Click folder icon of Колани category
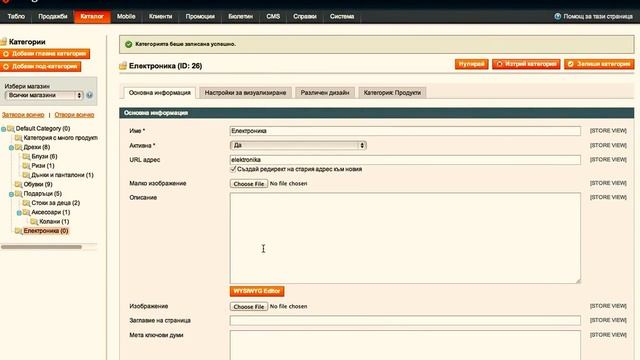This screenshot has height=360, width=640. tap(34, 222)
